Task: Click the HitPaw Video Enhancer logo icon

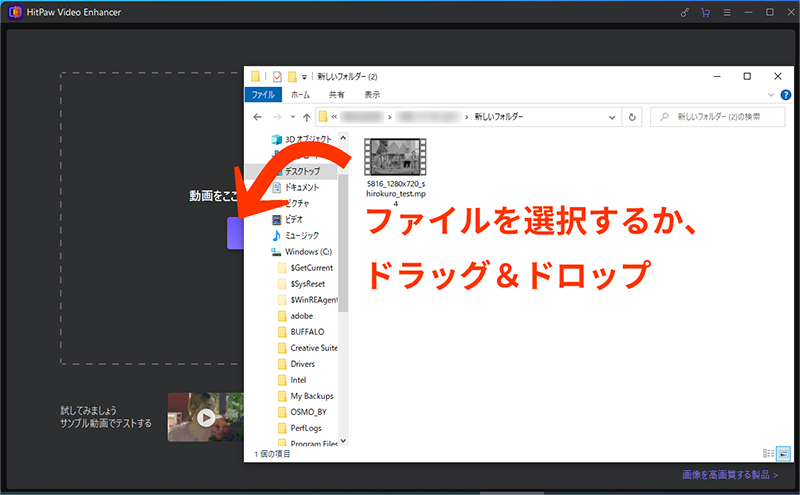Action: click(x=15, y=12)
